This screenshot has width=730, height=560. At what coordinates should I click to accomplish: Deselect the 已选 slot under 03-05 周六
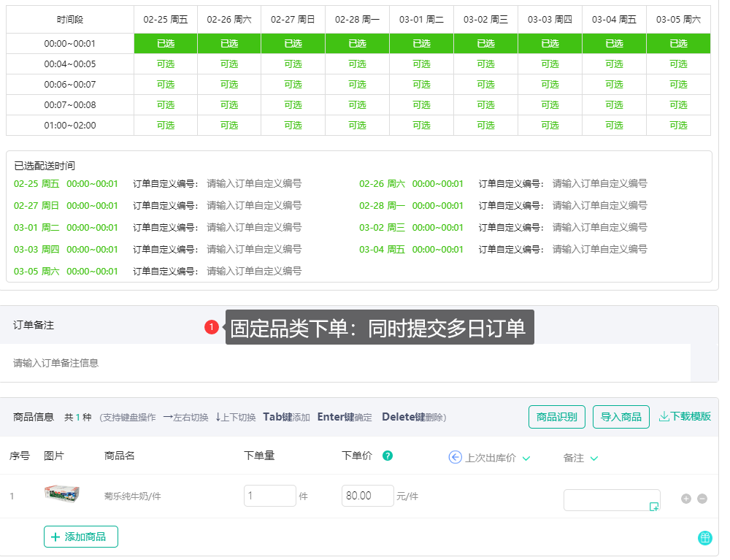pyautogui.click(x=678, y=44)
